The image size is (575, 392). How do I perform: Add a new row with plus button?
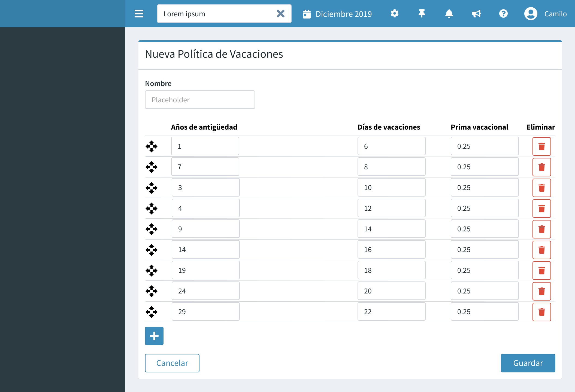pos(154,336)
